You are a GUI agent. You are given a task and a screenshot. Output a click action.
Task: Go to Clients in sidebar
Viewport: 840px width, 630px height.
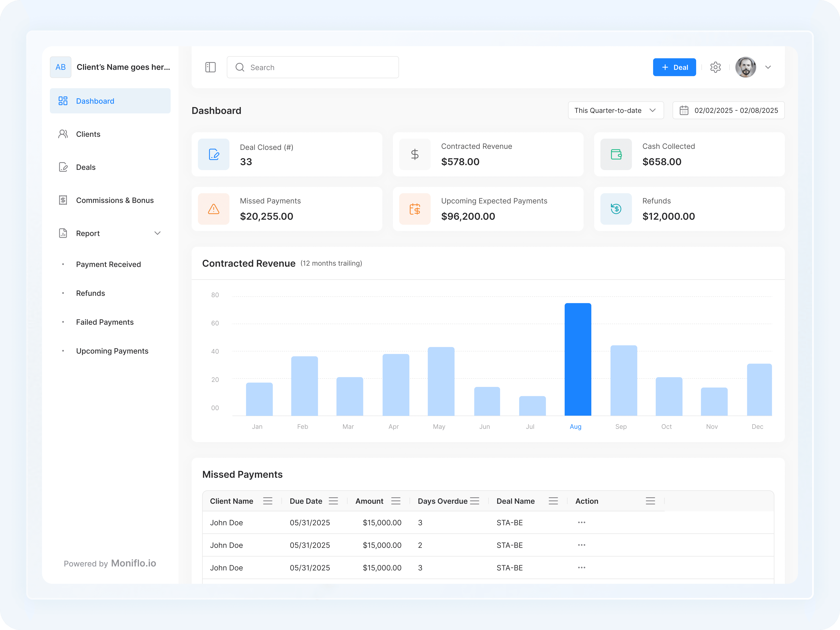[88, 134]
